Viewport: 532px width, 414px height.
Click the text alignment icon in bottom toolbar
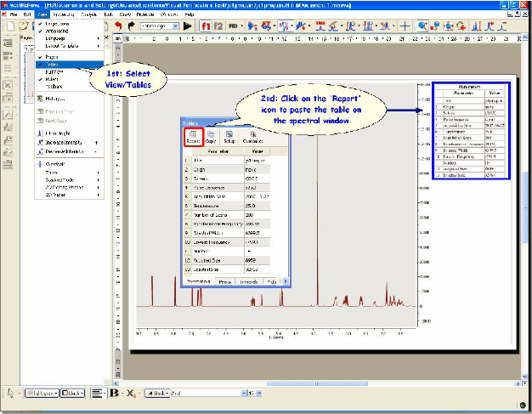point(97,393)
